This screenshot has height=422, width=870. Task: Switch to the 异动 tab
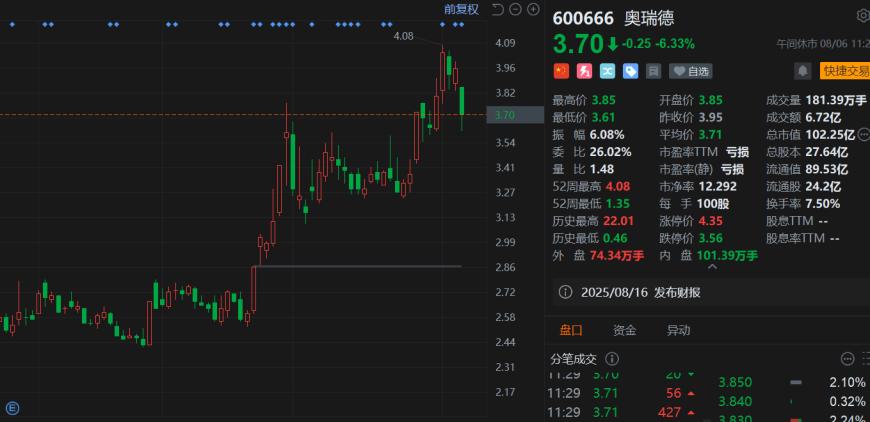[x=678, y=330]
